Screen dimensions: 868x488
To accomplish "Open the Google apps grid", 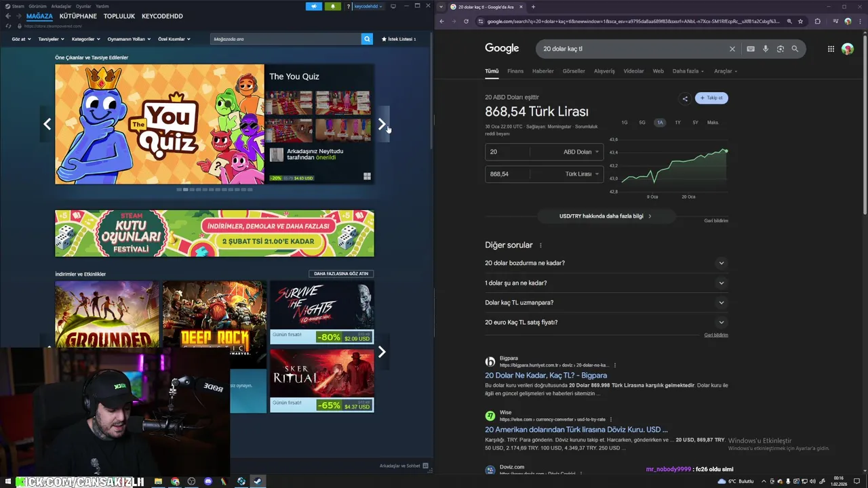I will click(831, 49).
